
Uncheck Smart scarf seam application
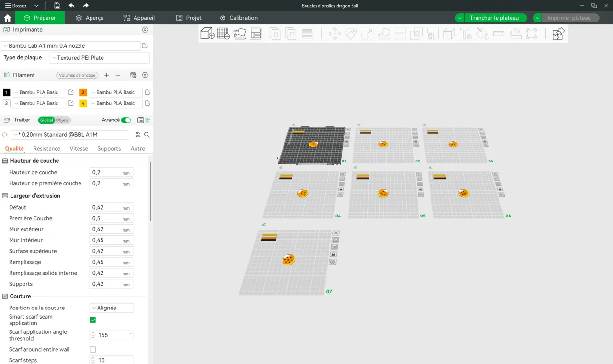point(93,320)
